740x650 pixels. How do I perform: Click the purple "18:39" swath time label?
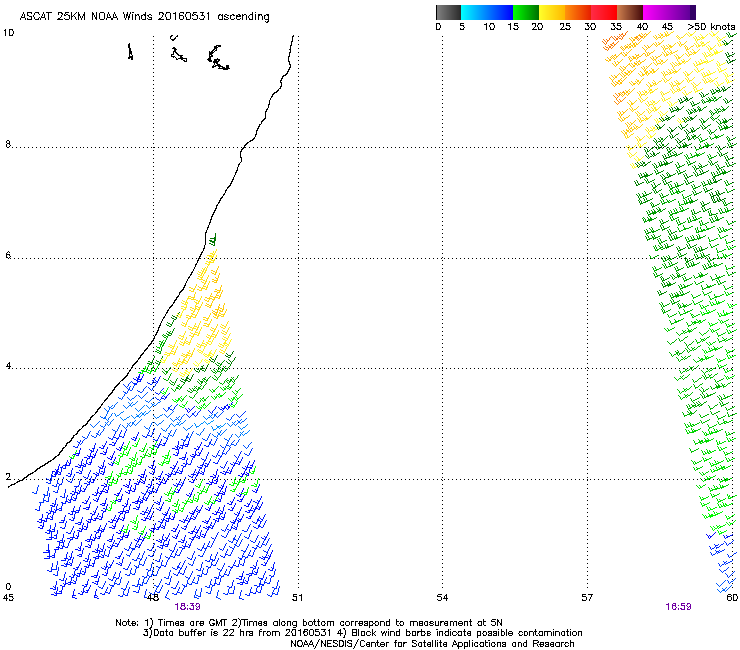click(x=187, y=607)
